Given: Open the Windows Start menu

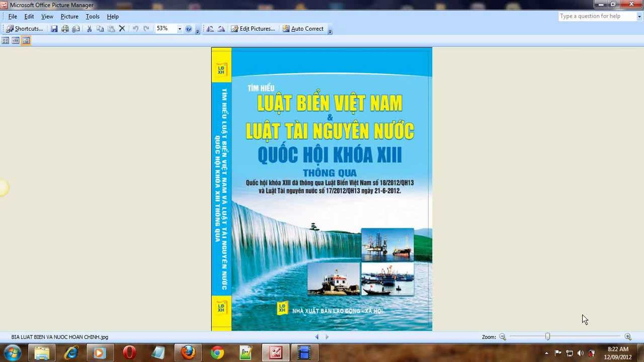Looking at the screenshot, I should point(12,353).
